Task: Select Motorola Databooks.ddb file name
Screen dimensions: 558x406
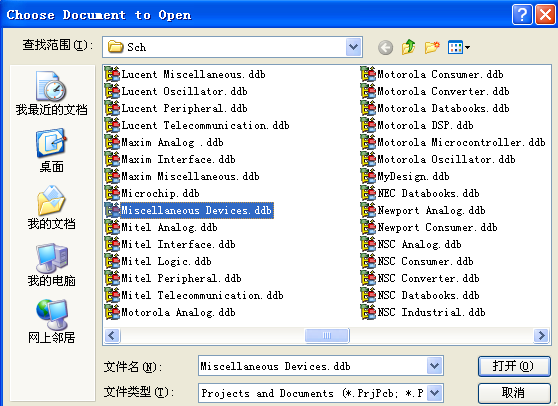Action: coord(443,109)
